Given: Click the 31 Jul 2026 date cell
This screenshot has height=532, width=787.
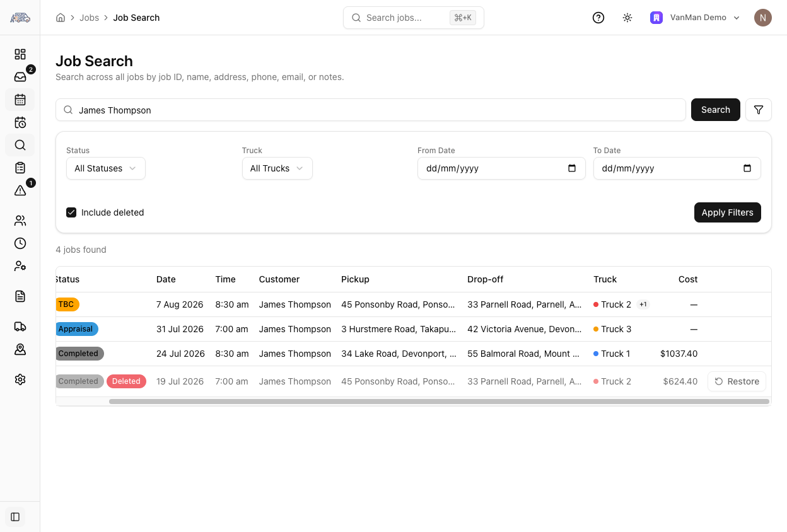Looking at the screenshot, I should (180, 329).
